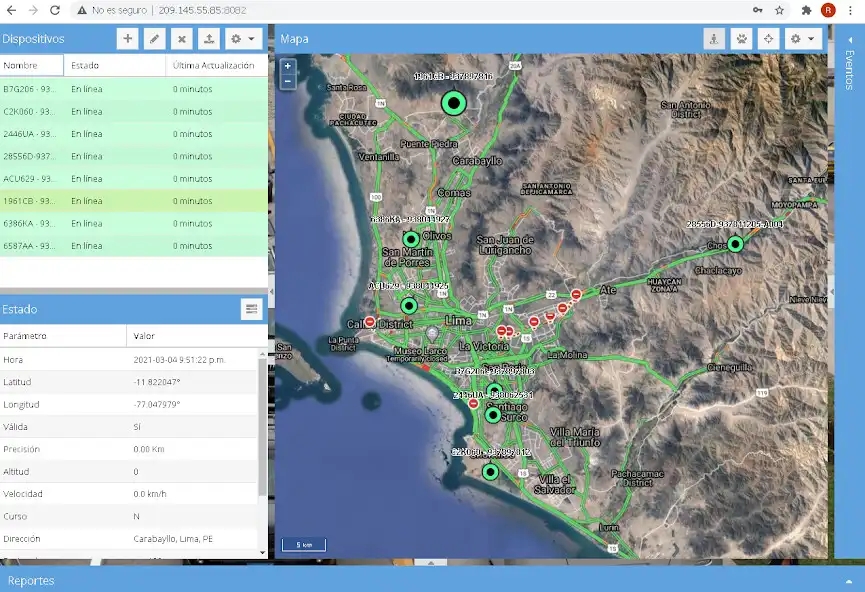Viewport: 865px width, 592px height.
Task: Sort devices by Nombre column header
Action: click(31, 65)
